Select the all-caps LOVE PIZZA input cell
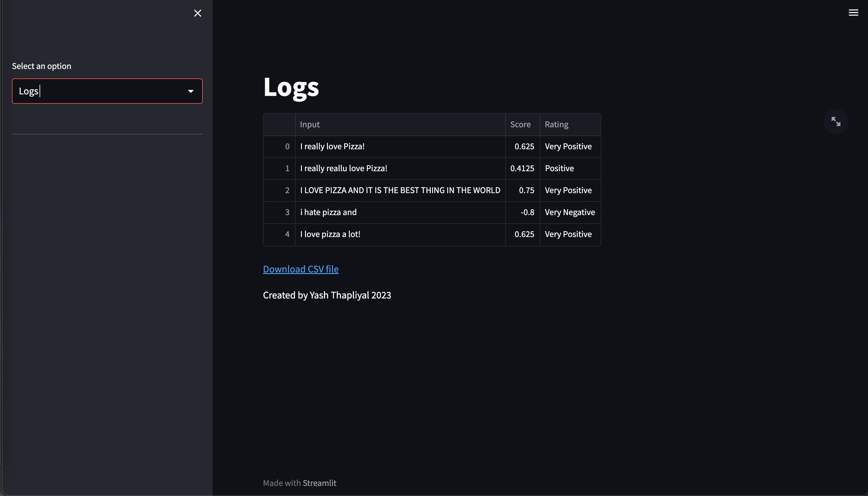 400,190
